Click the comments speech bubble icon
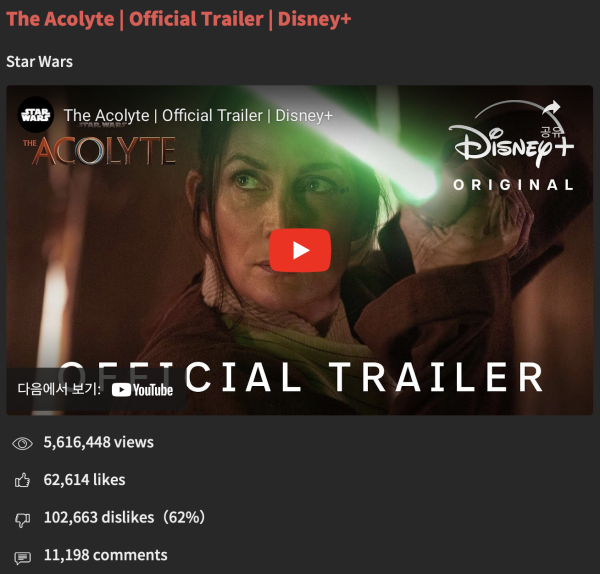 pyautogui.click(x=22, y=558)
